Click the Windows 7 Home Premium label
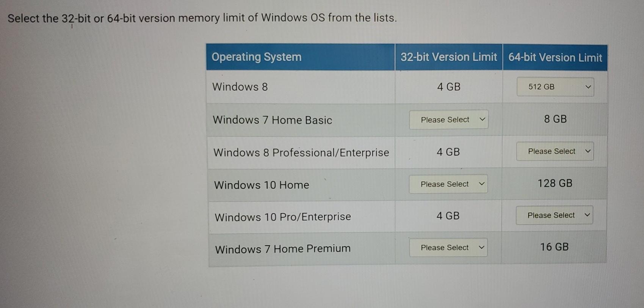The width and height of the screenshot is (644, 308). [x=283, y=249]
